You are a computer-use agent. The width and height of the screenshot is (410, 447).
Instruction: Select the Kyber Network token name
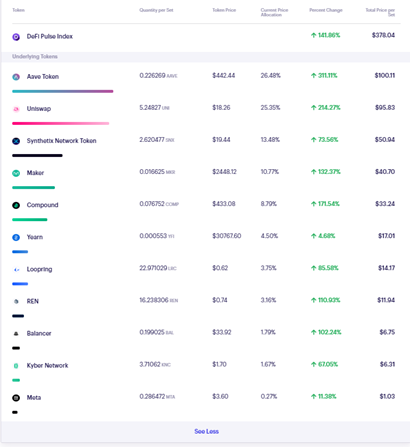coord(47,365)
